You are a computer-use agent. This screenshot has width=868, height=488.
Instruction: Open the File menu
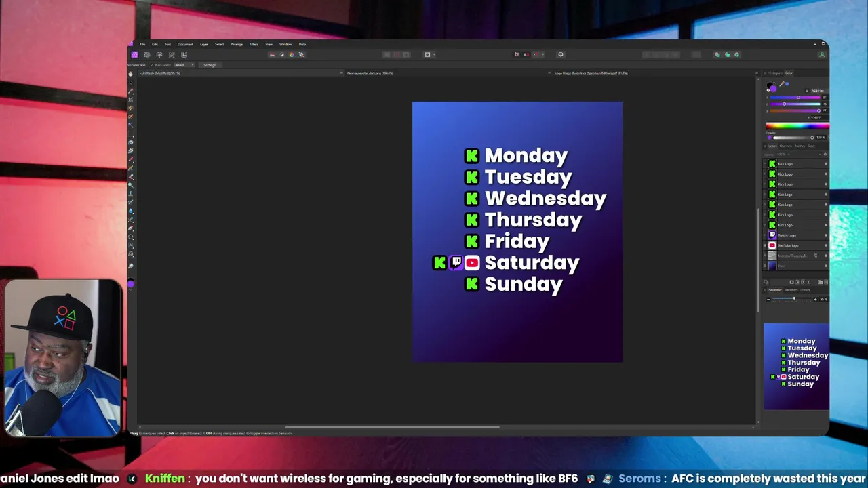(142, 44)
